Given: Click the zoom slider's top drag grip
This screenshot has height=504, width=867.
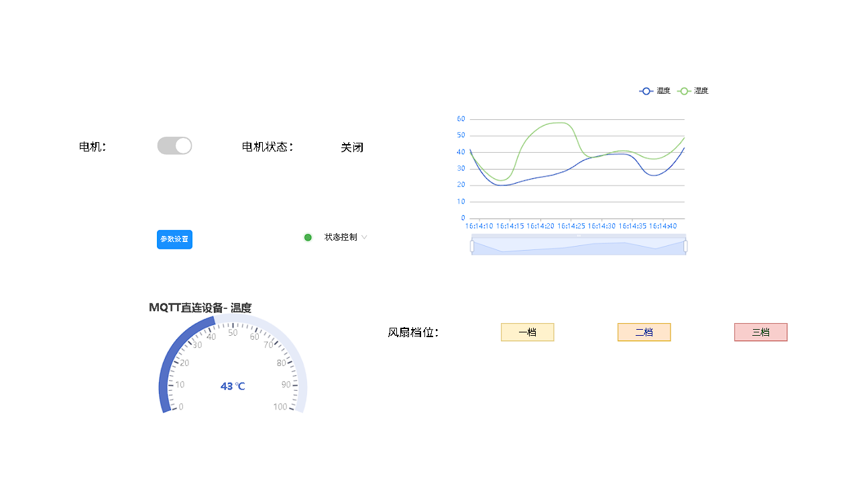Looking at the screenshot, I should tap(579, 235).
